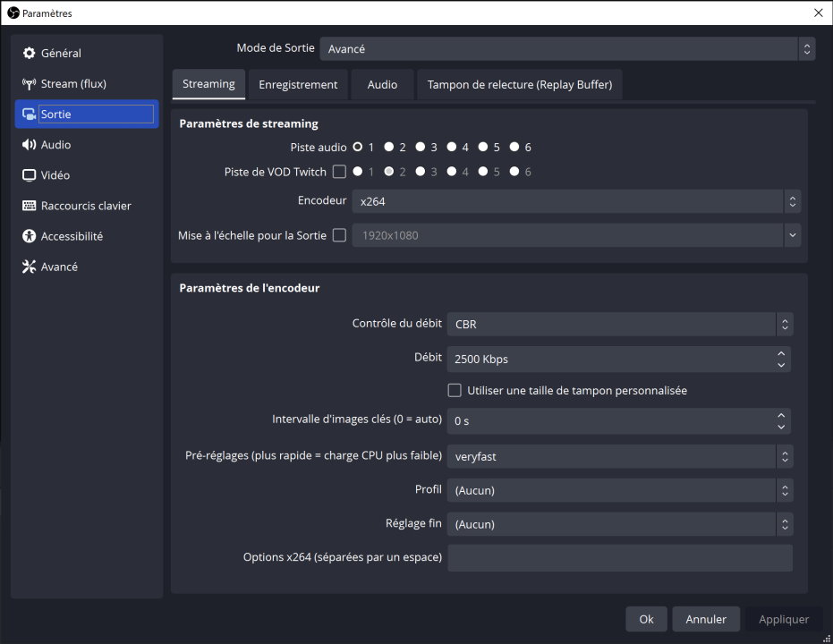Select audio track 3 radio button
Image resolution: width=833 pixels, height=644 pixels.
420,148
